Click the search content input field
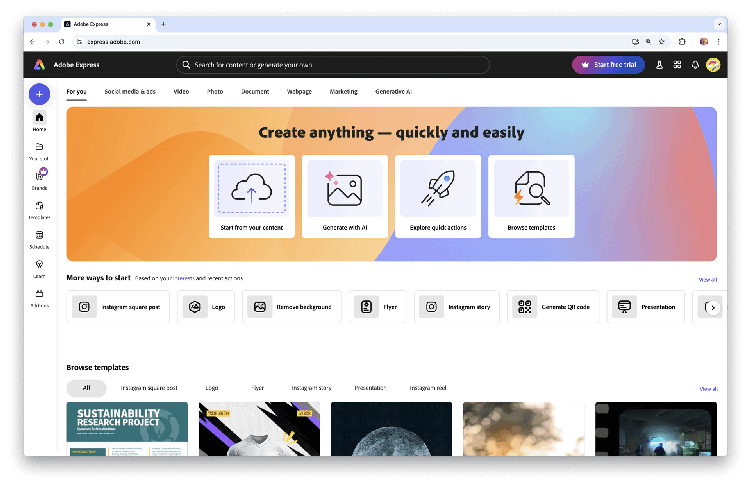 coord(333,65)
